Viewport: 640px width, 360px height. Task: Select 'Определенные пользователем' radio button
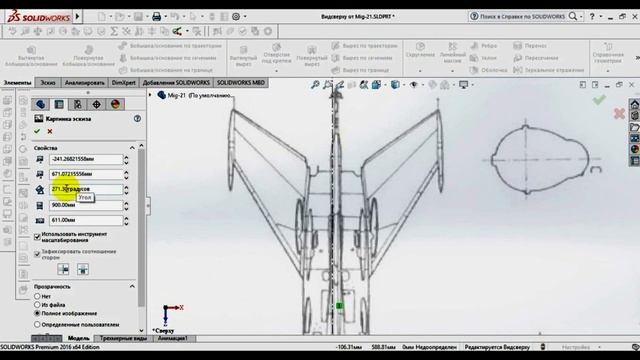[x=37, y=325]
